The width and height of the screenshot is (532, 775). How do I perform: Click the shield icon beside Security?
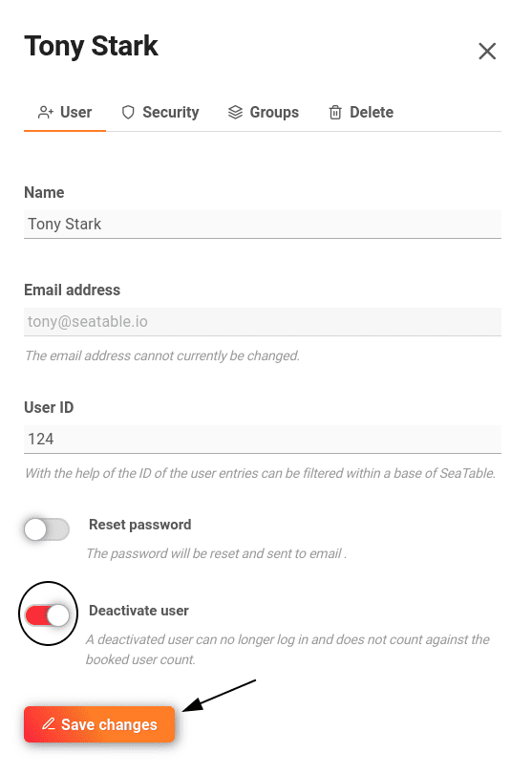[x=128, y=113]
